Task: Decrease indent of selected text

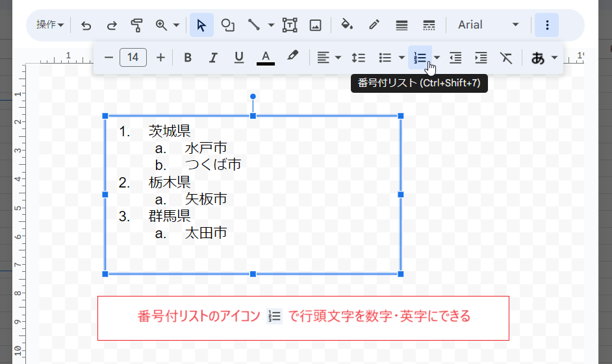Action: coord(455,58)
